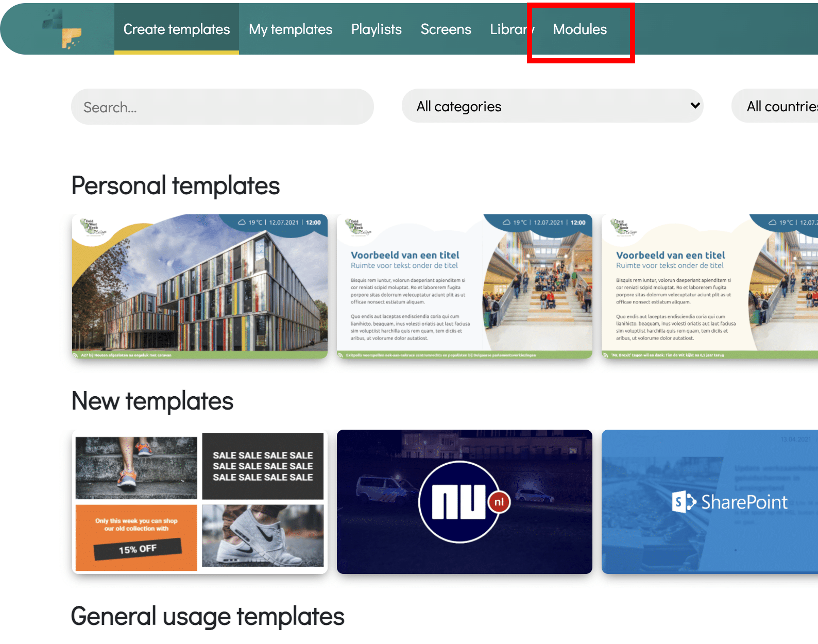Switch to the Screens tab

[446, 29]
